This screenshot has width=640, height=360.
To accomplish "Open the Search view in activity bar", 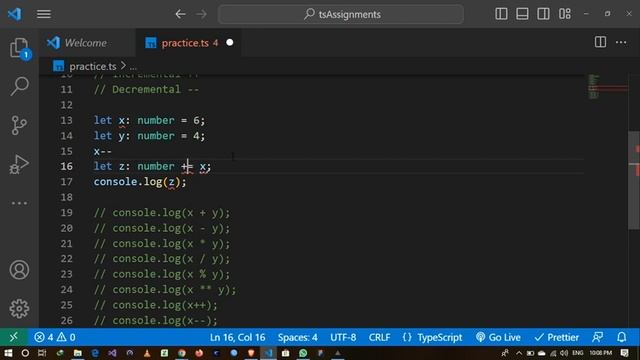I will (19, 86).
